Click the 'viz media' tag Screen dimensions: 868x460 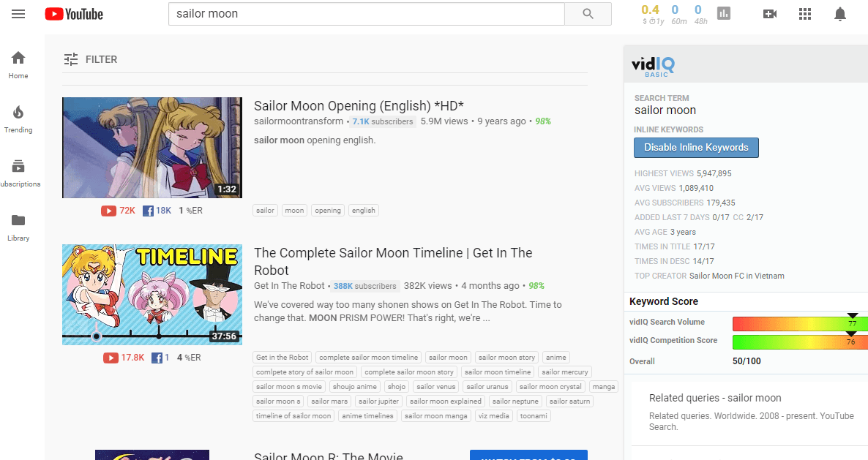coord(494,416)
